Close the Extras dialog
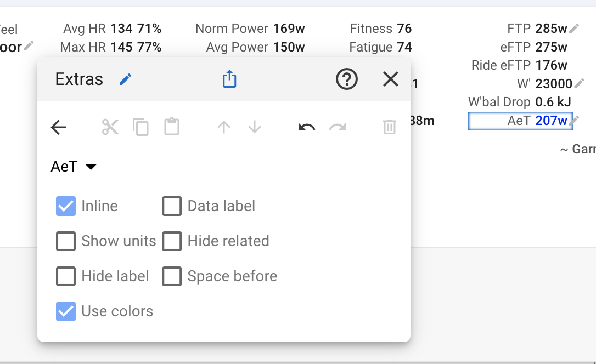The image size is (596, 364). [x=390, y=80]
